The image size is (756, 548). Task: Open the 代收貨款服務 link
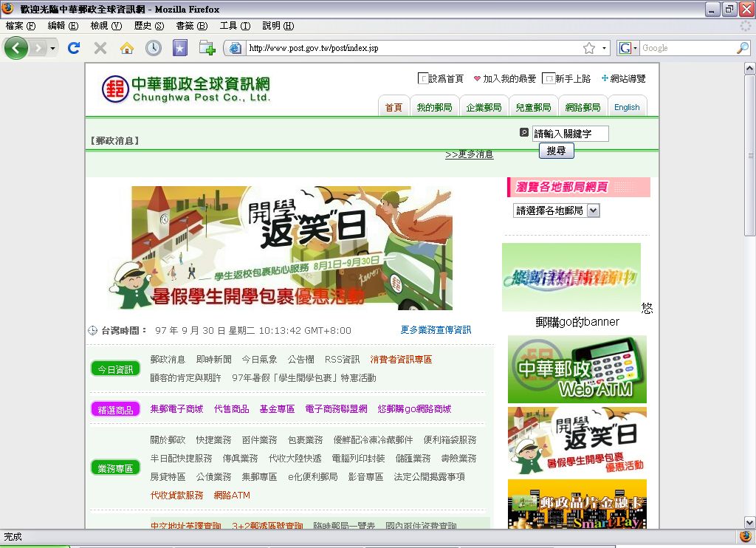pos(176,495)
